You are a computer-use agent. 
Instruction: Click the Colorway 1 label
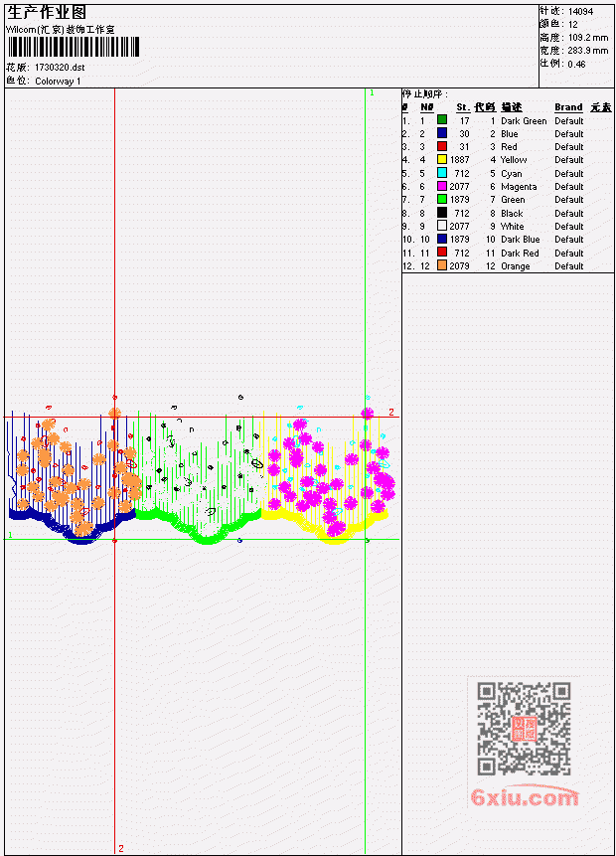(x=58, y=82)
